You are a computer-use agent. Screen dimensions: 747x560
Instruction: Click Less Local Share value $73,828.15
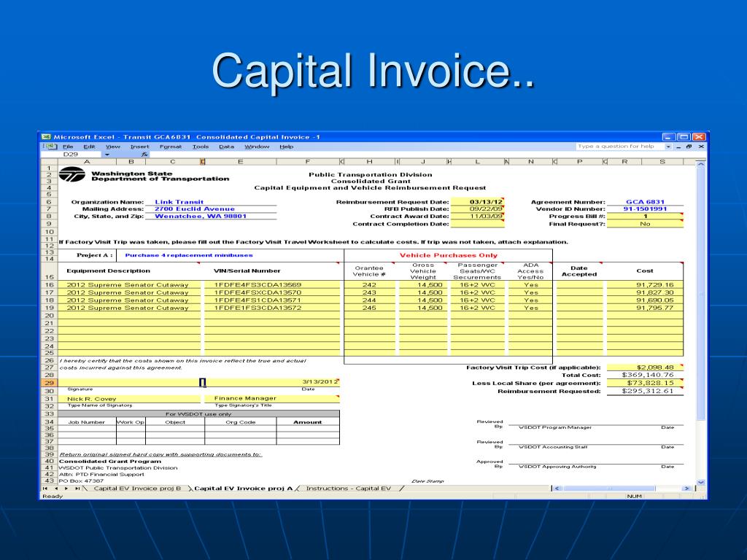(645, 383)
